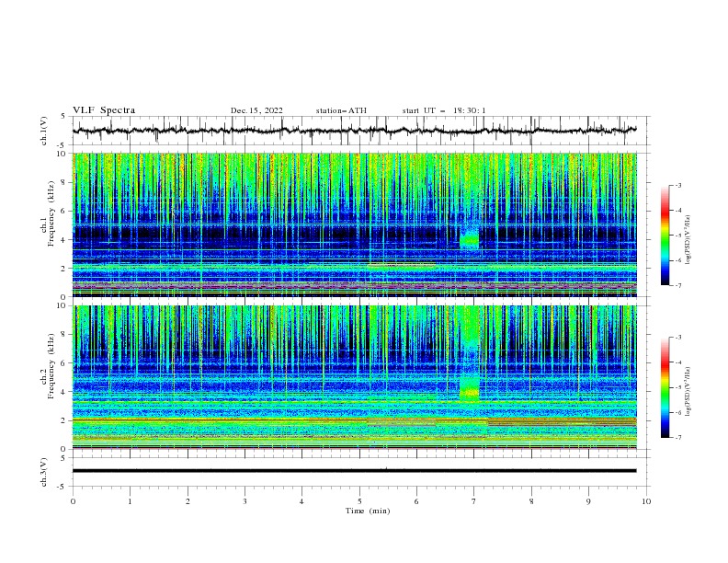
Task: Click the "8" tick on the time axis
Action: click(x=531, y=501)
